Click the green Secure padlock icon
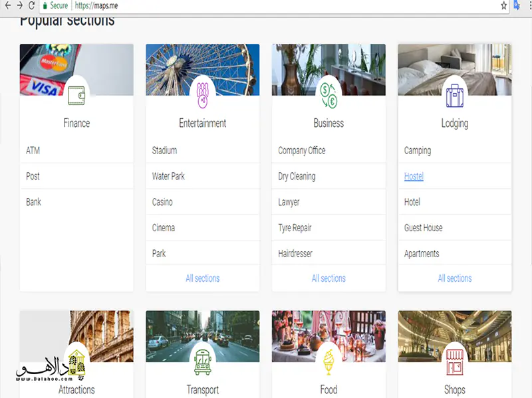The image size is (532, 398). coord(45,6)
